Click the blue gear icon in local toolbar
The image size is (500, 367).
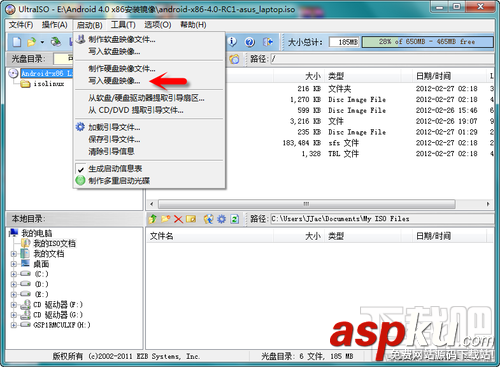222,219
